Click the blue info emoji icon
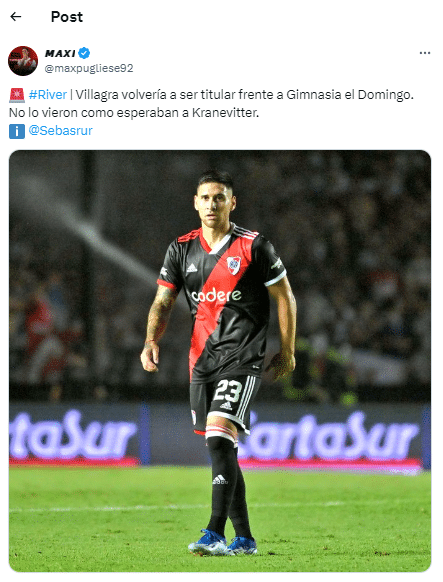The height and width of the screenshot is (582, 443). point(17,131)
